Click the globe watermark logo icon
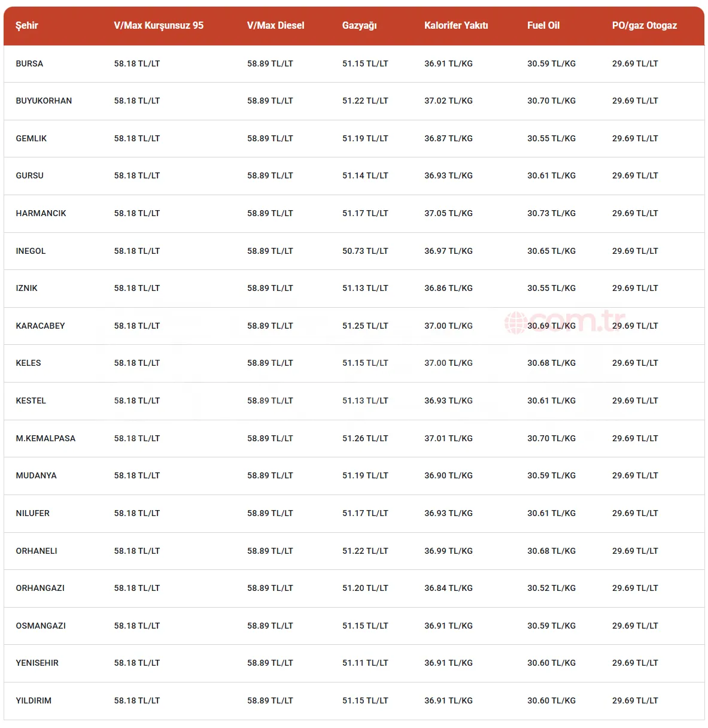Screen dimensions: 708x728 515,323
